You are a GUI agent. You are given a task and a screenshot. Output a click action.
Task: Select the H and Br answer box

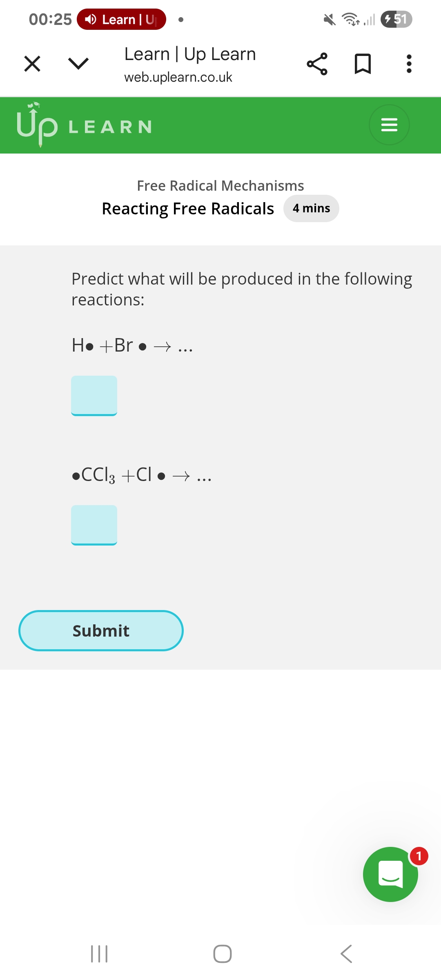pos(94,396)
